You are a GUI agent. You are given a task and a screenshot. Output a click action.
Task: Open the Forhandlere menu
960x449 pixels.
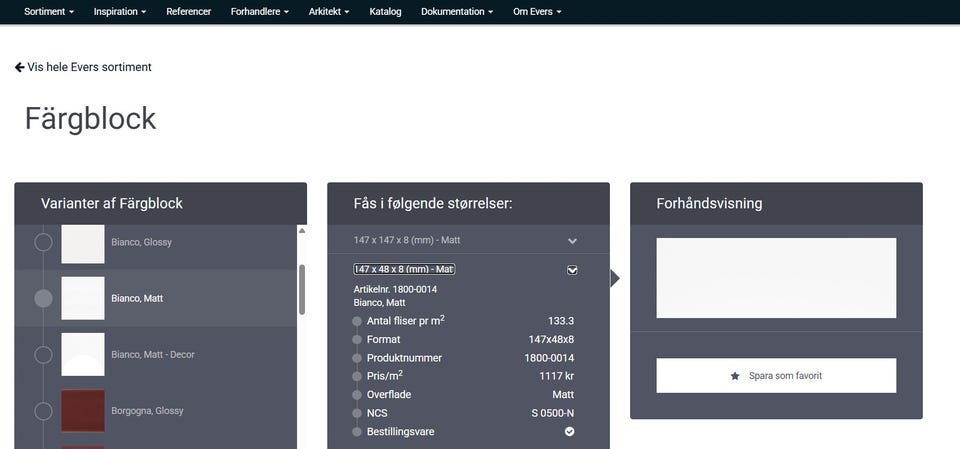coord(260,12)
